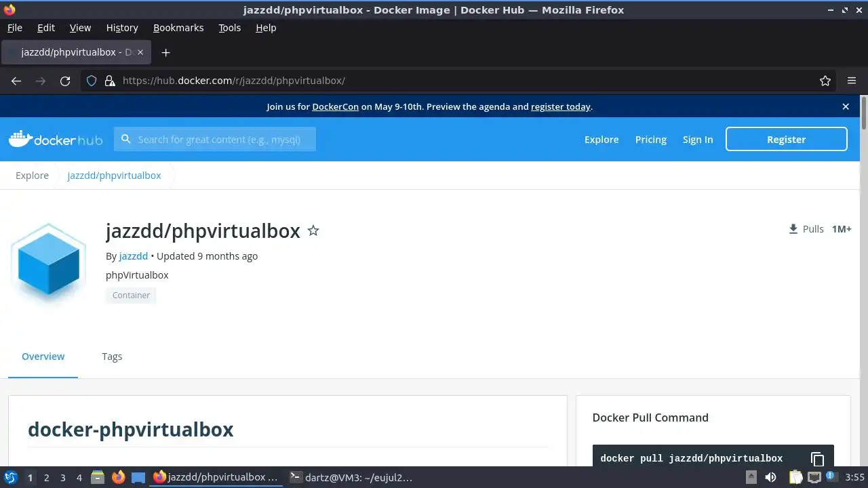Switch to the Overview tab
The width and height of the screenshot is (868, 488).
(43, 357)
